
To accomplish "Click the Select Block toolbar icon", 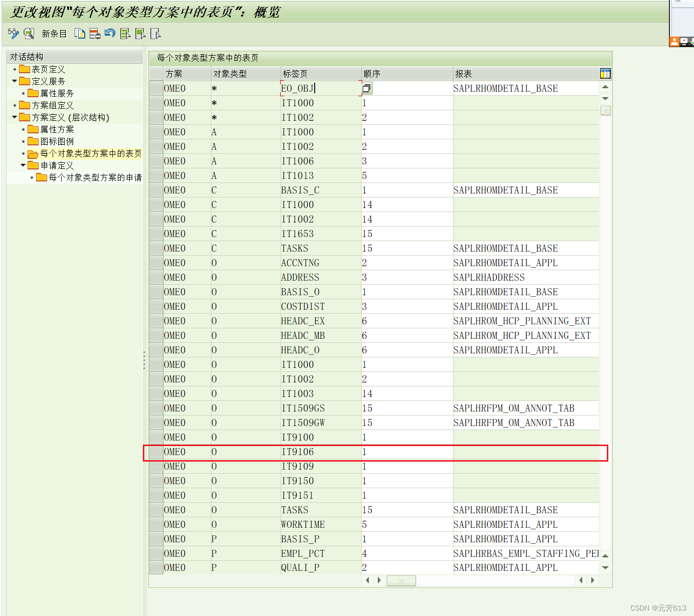I will click(x=140, y=34).
